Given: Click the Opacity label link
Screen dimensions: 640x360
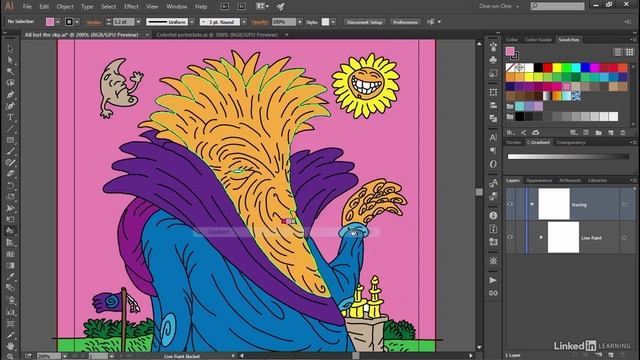Looking at the screenshot, I should point(260,22).
